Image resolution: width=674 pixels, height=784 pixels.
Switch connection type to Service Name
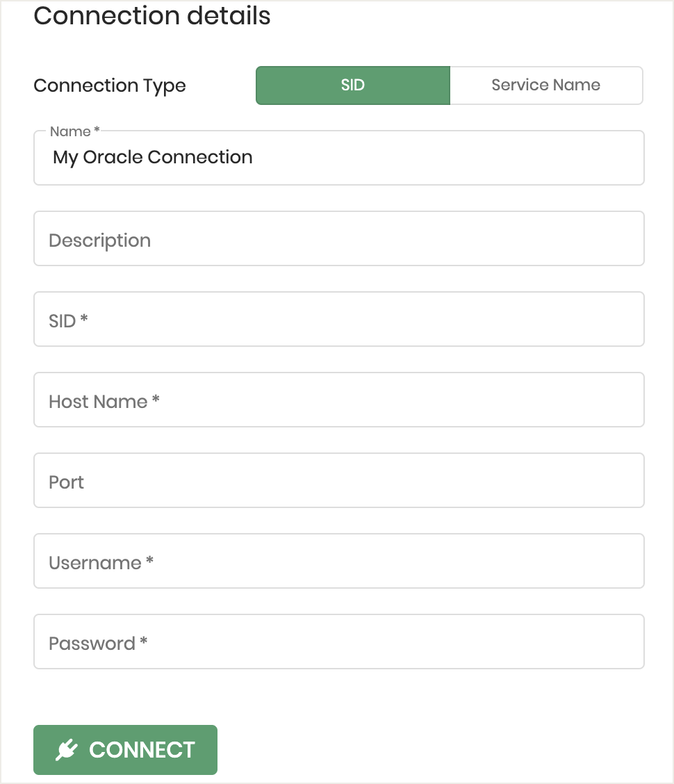(546, 85)
